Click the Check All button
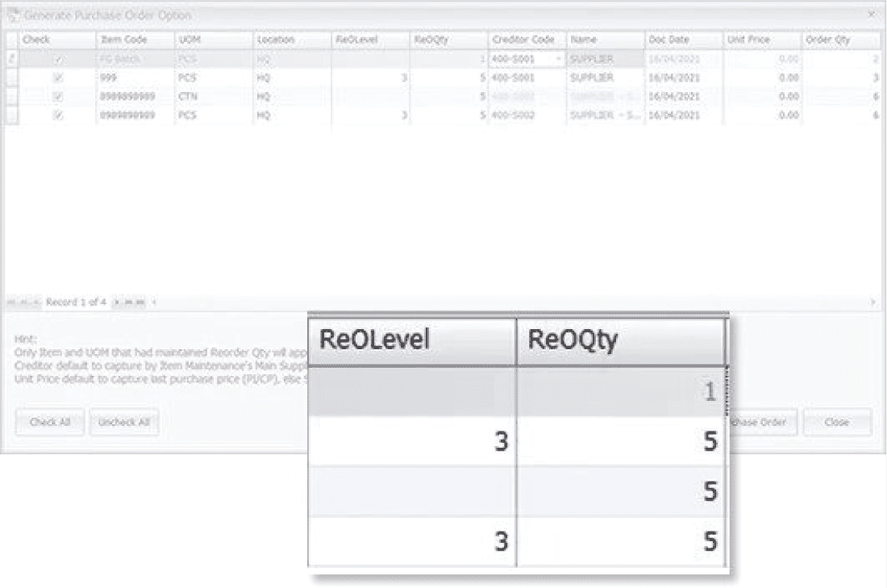This screenshot has height=588, width=887. click(x=50, y=422)
